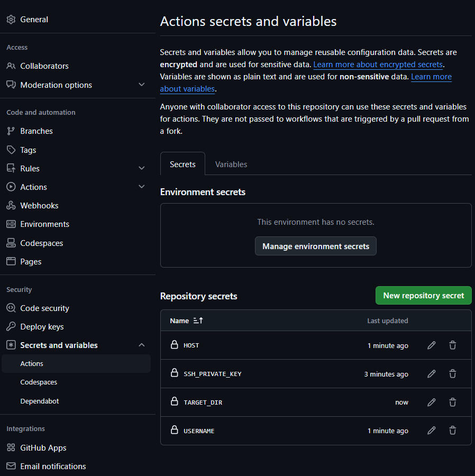Switch to the Variables tab

click(x=231, y=164)
